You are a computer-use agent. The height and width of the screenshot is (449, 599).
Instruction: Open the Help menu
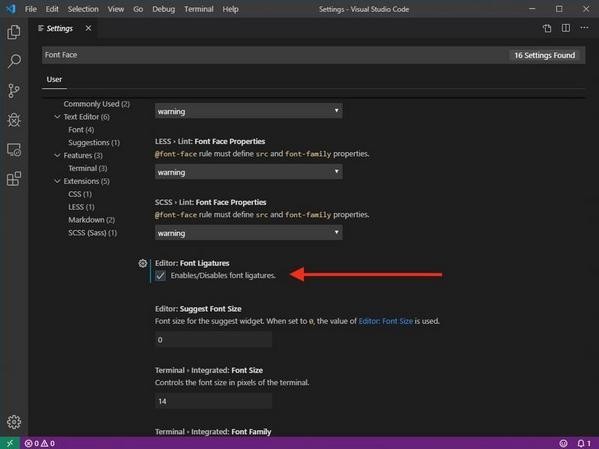(x=230, y=9)
